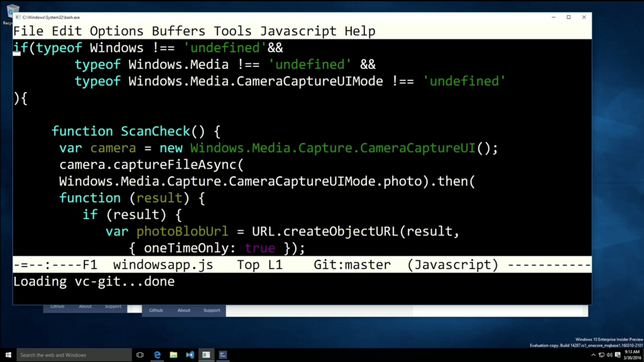
Task: Open the network status tray icon
Action: tap(601, 355)
